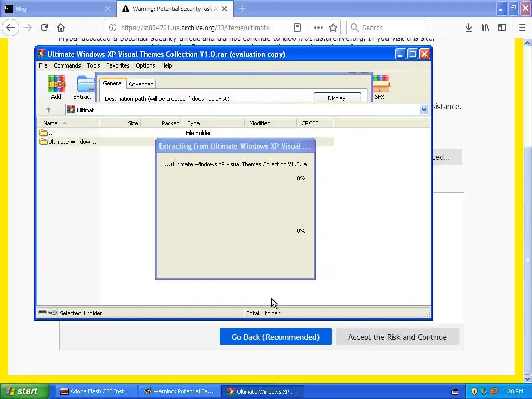
Task: Expand the WinRAR address bar dropdown
Action: [424, 110]
